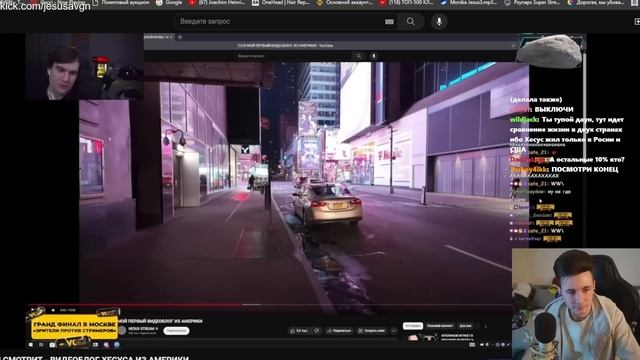The width and height of the screenshot is (640, 360).
Task: Show more filter chips with the right chevron
Action: [486, 326]
